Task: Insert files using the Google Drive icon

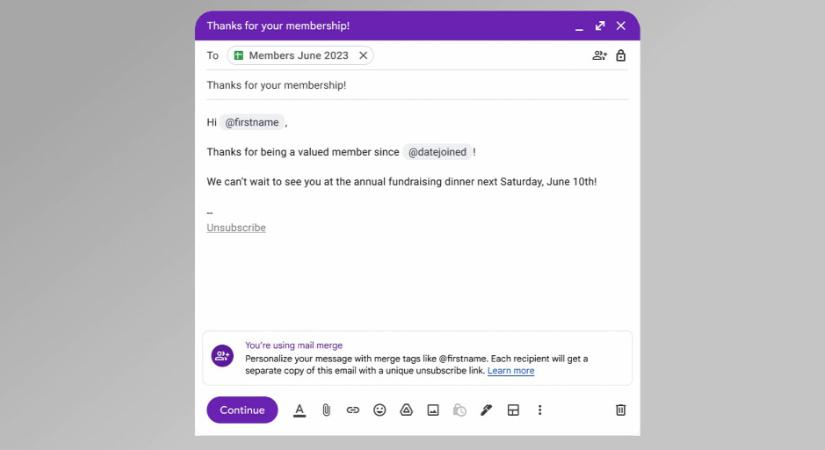Action: (x=406, y=410)
